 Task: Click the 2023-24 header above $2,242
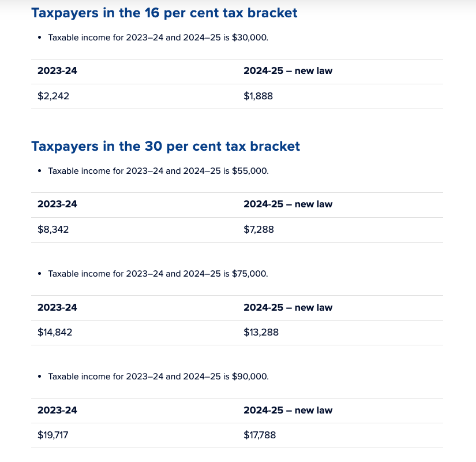[x=57, y=71]
